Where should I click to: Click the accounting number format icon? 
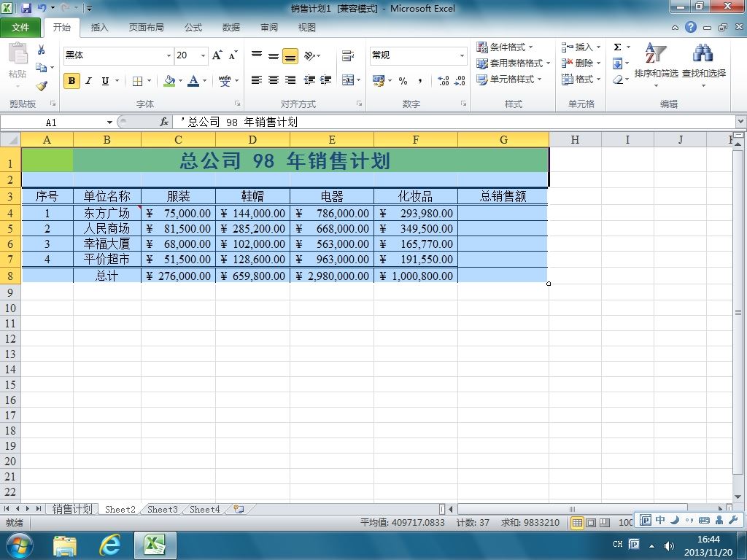click(x=379, y=81)
